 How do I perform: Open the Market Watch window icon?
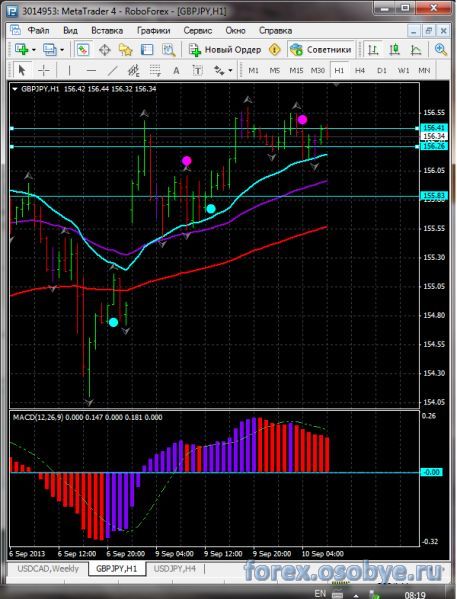[83, 50]
